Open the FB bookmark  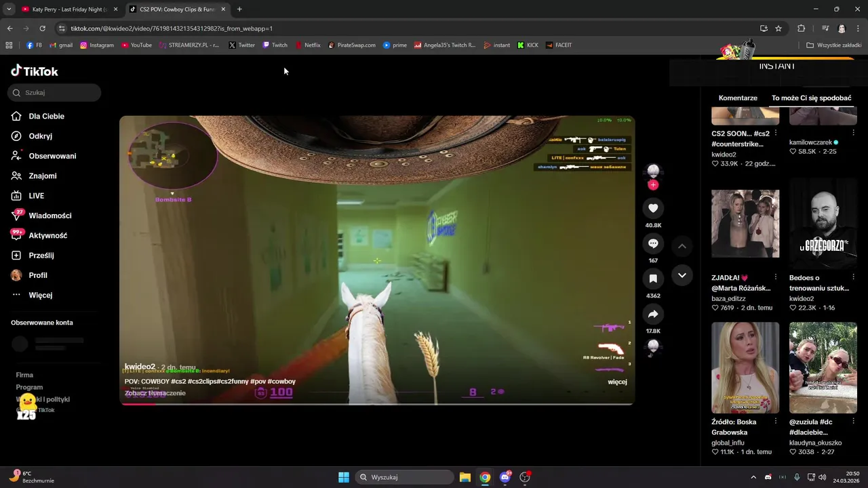[x=34, y=45]
